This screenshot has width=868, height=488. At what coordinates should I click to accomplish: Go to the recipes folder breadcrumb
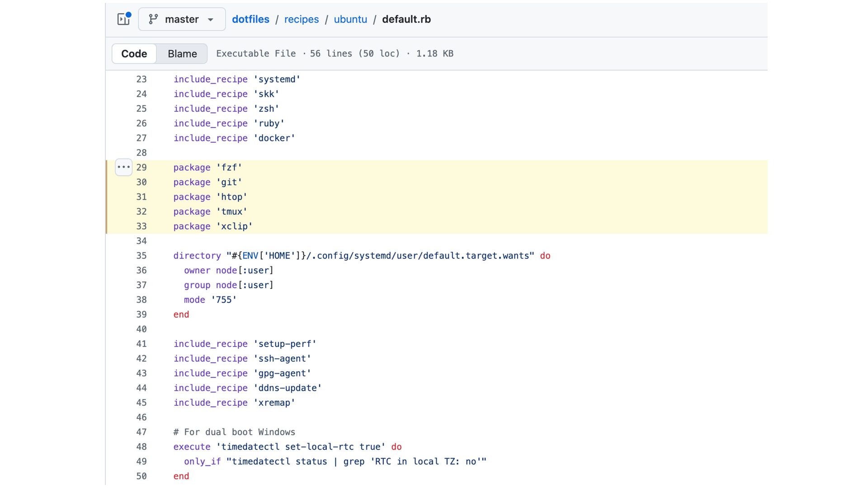302,19
